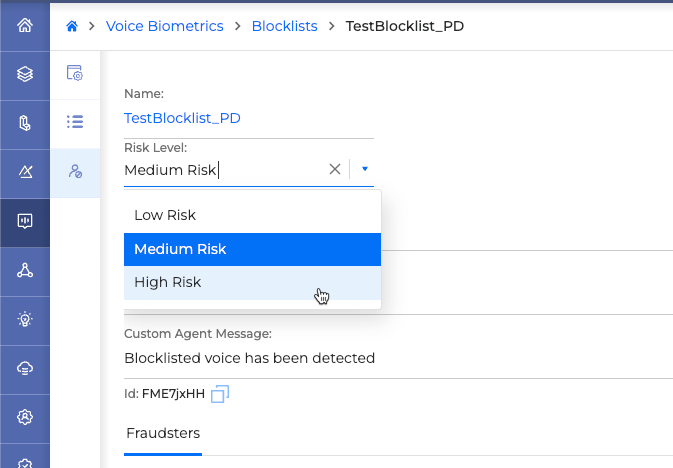Switch to the Fraudsters tab

click(163, 433)
